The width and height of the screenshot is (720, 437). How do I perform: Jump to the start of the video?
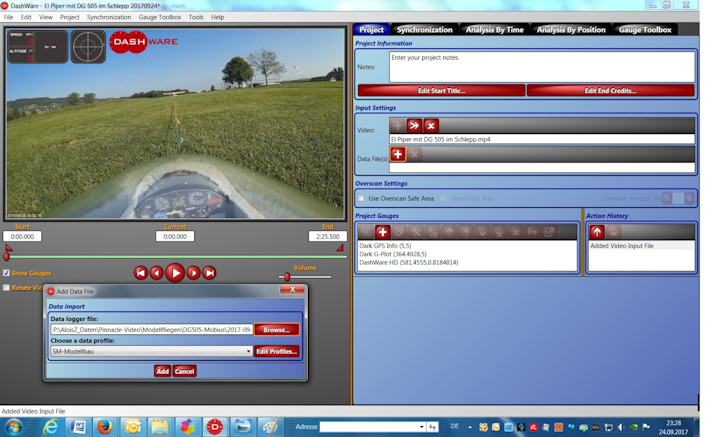(141, 273)
